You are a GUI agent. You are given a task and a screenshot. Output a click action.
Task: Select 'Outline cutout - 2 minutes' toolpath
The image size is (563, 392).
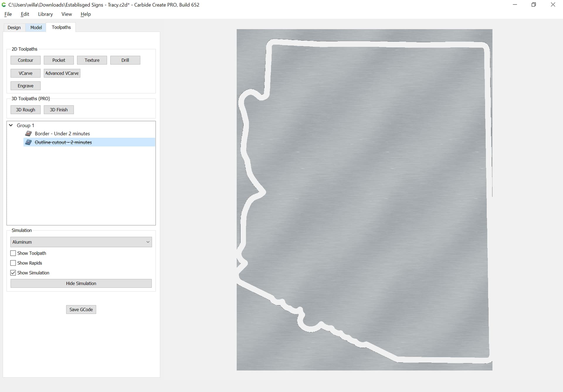click(63, 142)
